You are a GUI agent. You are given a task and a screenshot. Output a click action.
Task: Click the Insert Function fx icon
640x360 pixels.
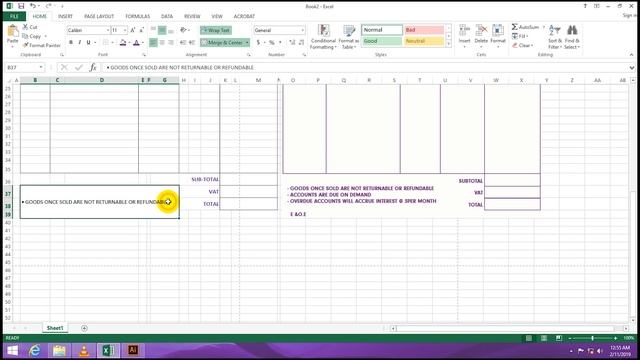93,67
